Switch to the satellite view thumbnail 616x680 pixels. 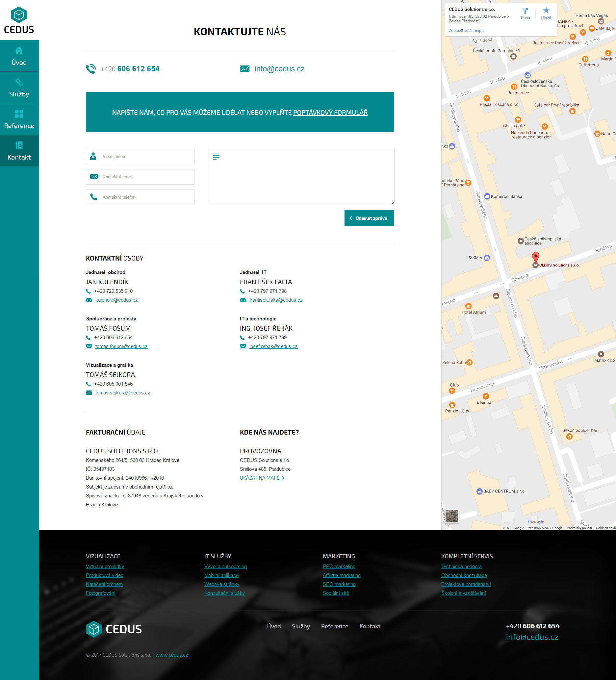452,516
